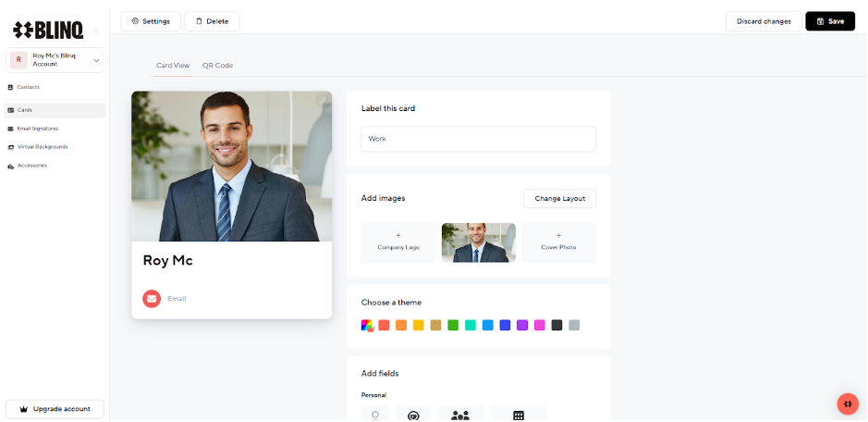Select the gray theme color
This screenshot has height=422, width=868.
(x=574, y=325)
